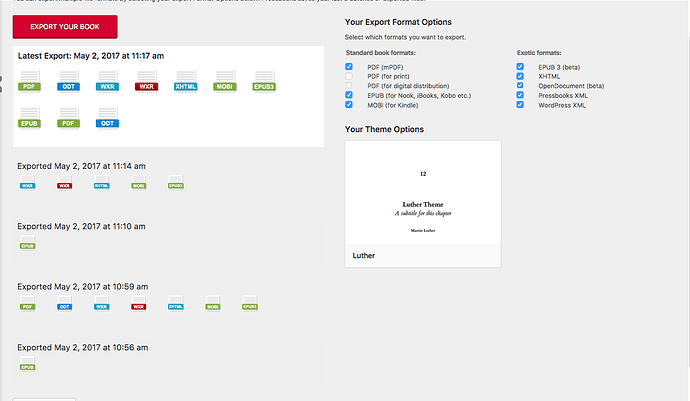This screenshot has width=690, height=401.
Task: Click the Export Your Book button
Action: [x=65, y=26]
